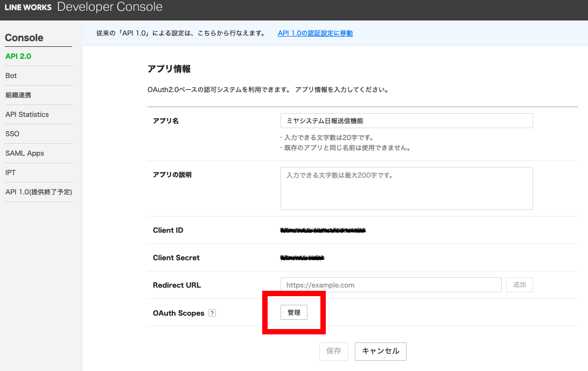The image size is (588, 371).
Task: Click the 管理 button for OAuth Scopes
Action: pos(294,312)
